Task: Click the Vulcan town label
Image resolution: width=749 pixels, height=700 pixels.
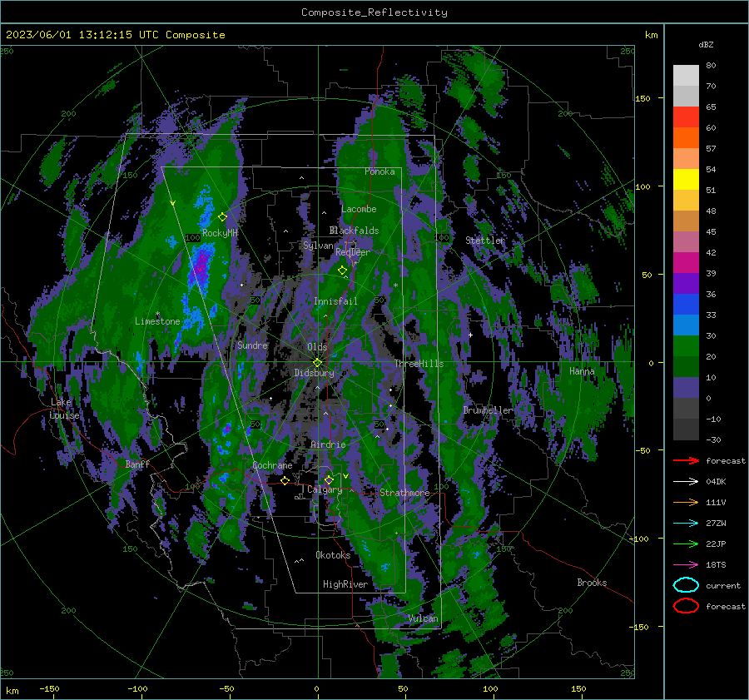Action: [x=424, y=618]
